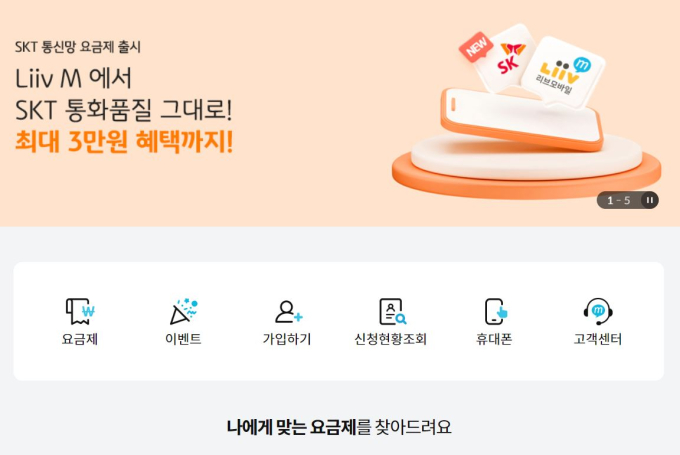Click the red NEW badge
680x455 pixels.
point(476,47)
